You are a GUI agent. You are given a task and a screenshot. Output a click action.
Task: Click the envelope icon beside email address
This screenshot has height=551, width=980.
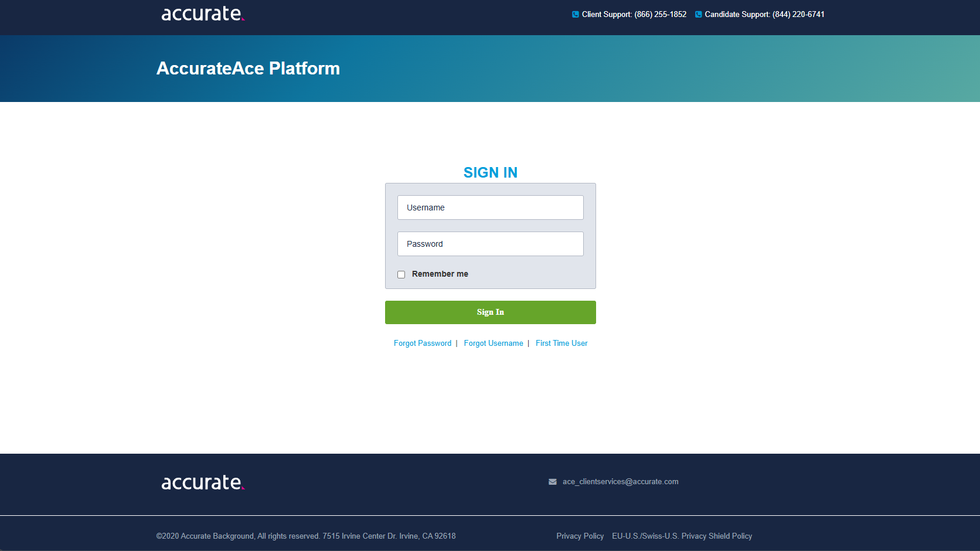click(x=553, y=482)
